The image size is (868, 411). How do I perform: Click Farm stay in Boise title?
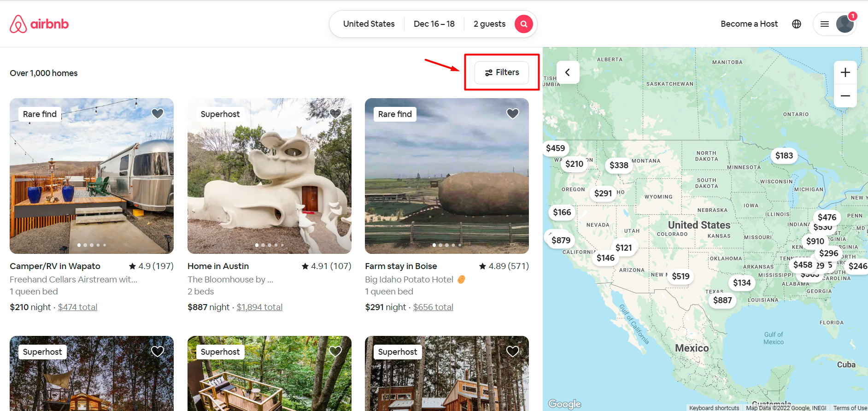[x=401, y=266]
